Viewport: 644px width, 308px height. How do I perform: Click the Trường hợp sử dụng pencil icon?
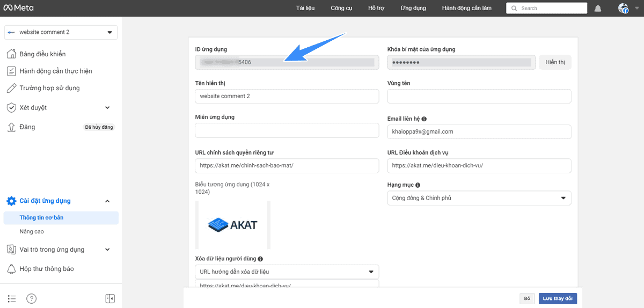click(11, 88)
